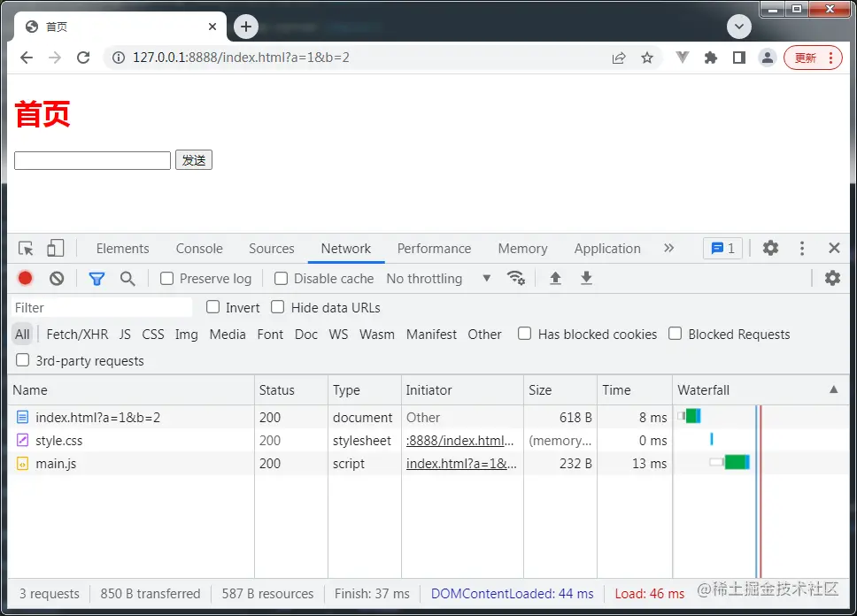Click the 发送 button on page
This screenshot has width=857, height=616.
pos(194,160)
